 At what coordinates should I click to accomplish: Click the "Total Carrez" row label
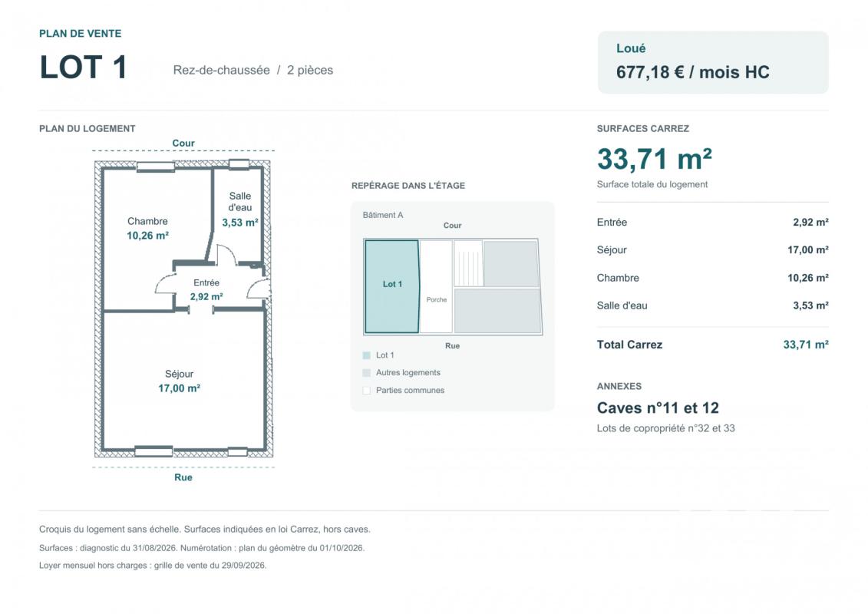[x=629, y=345]
